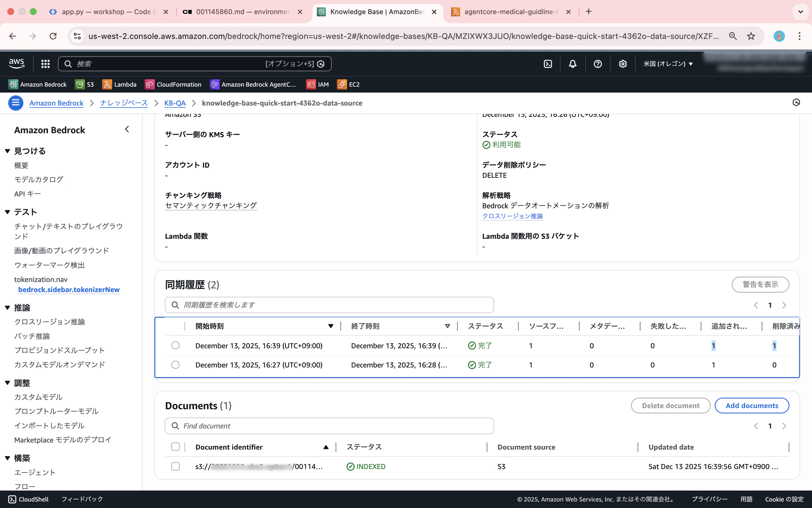The width and height of the screenshot is (812, 508).
Task: Select the 16:39 sync history row radio button
Action: [x=175, y=345]
